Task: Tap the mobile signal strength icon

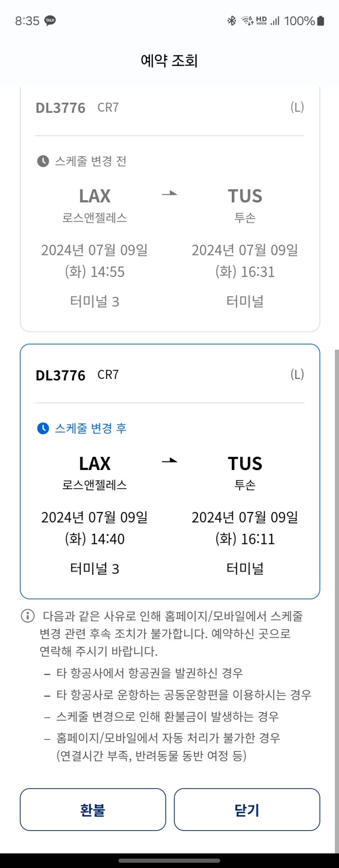Action: click(x=275, y=21)
